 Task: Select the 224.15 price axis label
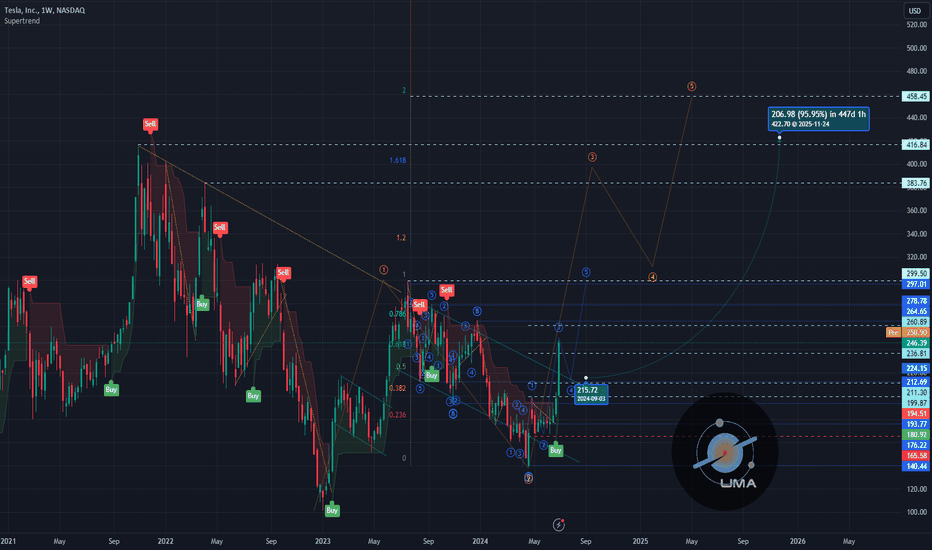pos(915,368)
